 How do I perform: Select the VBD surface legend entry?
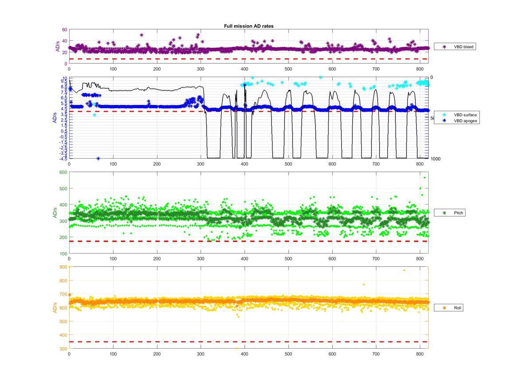457,115
